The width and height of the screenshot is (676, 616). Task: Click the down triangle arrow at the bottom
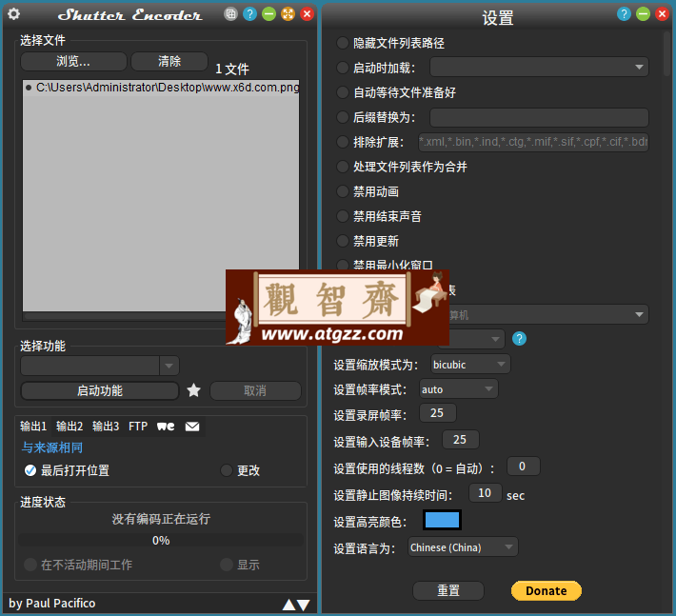(304, 606)
